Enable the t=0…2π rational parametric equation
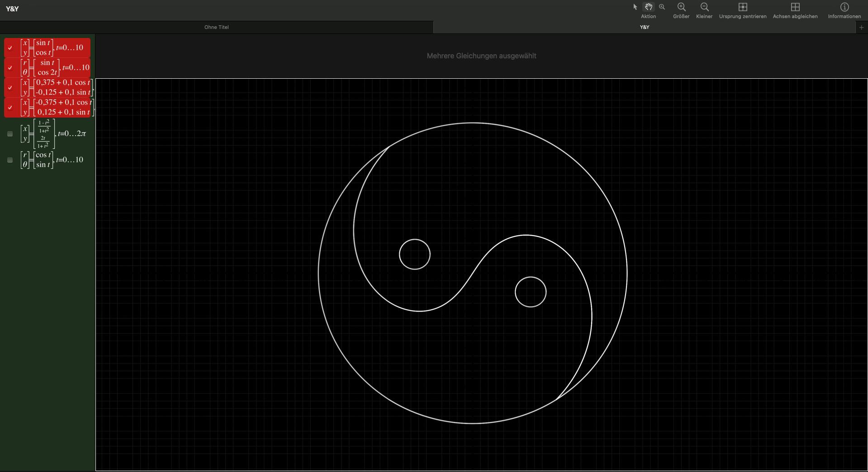Screen dimensions: 868x472 [10, 134]
